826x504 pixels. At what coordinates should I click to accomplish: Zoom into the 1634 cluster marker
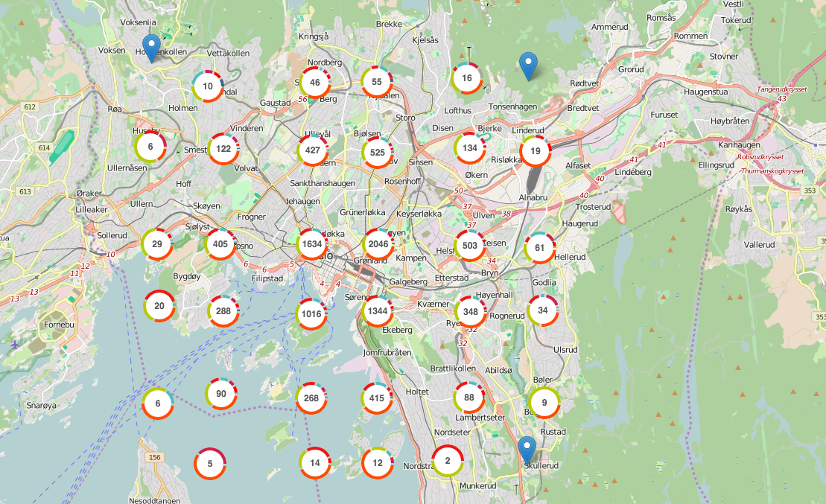click(312, 244)
